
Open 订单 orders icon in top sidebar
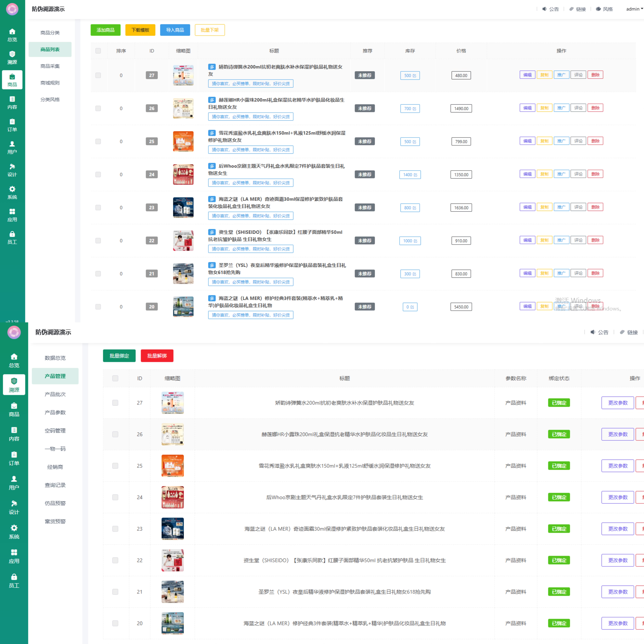click(12, 122)
